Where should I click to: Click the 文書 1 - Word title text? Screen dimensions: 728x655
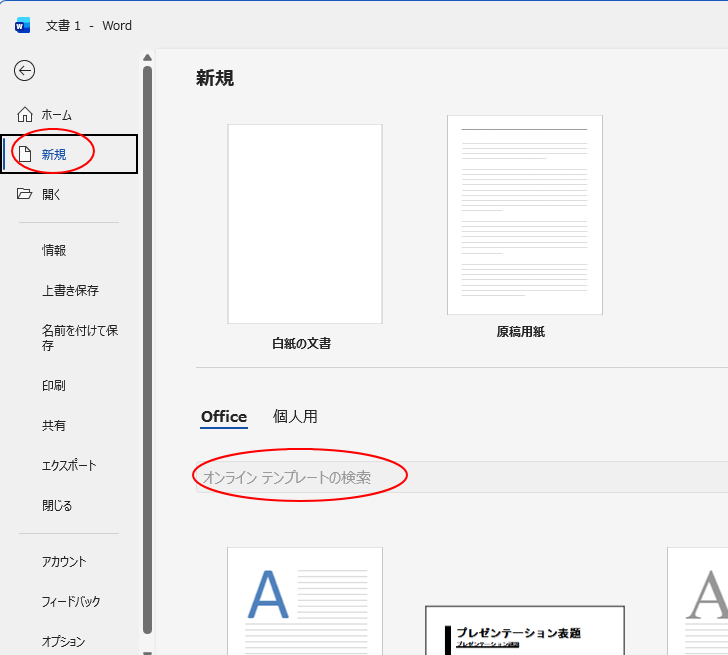coord(89,26)
